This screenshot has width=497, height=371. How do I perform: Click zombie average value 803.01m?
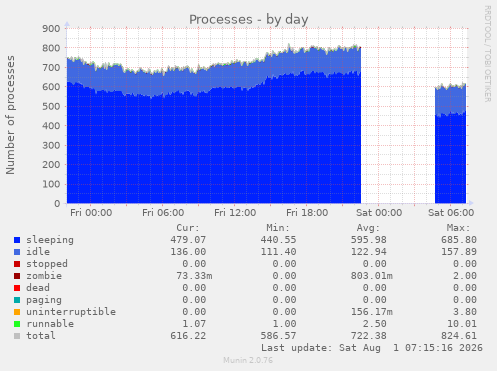[372, 276]
